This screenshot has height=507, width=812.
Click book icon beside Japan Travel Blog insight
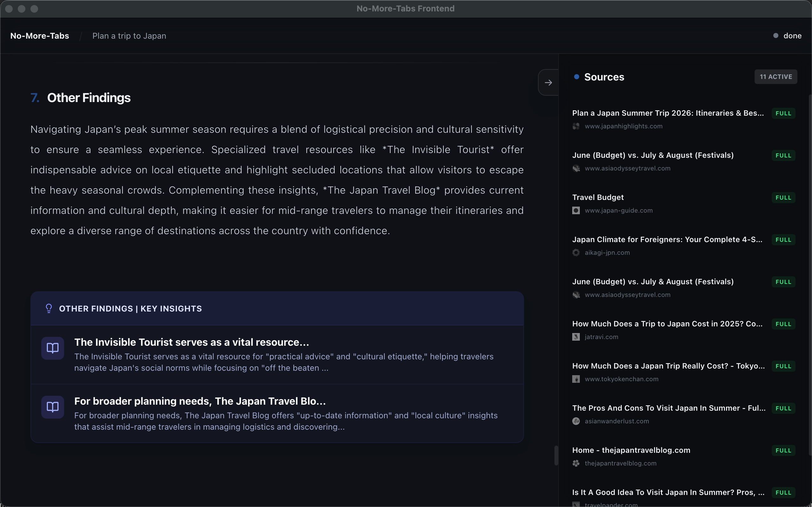pyautogui.click(x=53, y=407)
